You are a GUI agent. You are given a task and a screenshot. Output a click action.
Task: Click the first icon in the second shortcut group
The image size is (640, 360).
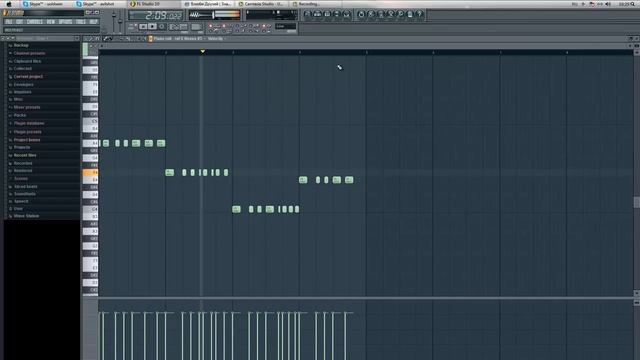pos(361,14)
